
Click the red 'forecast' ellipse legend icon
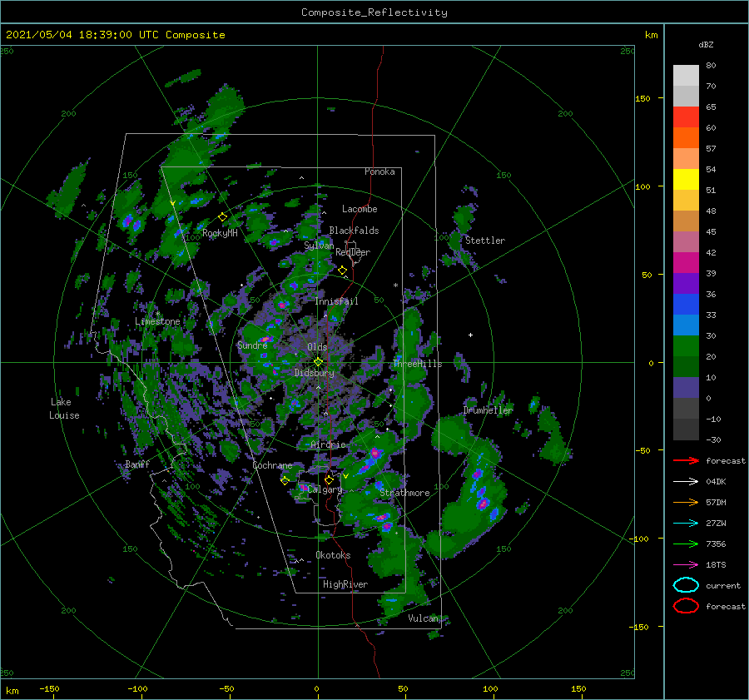(686, 606)
